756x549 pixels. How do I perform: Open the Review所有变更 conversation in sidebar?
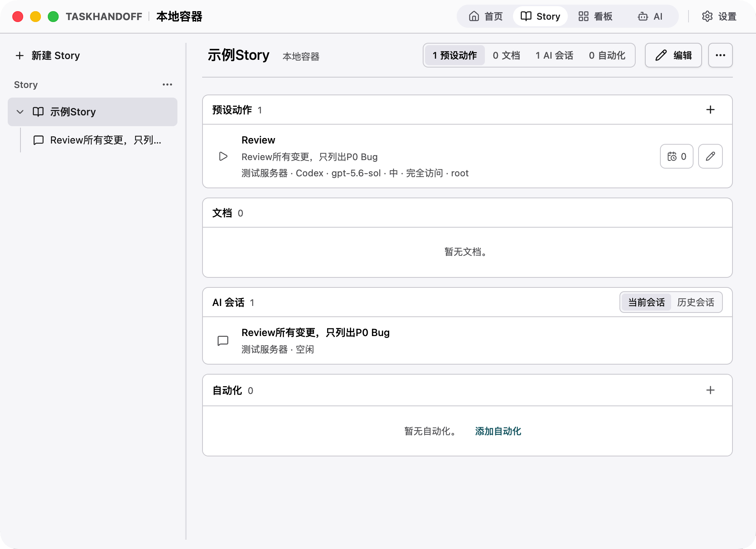[x=97, y=140]
